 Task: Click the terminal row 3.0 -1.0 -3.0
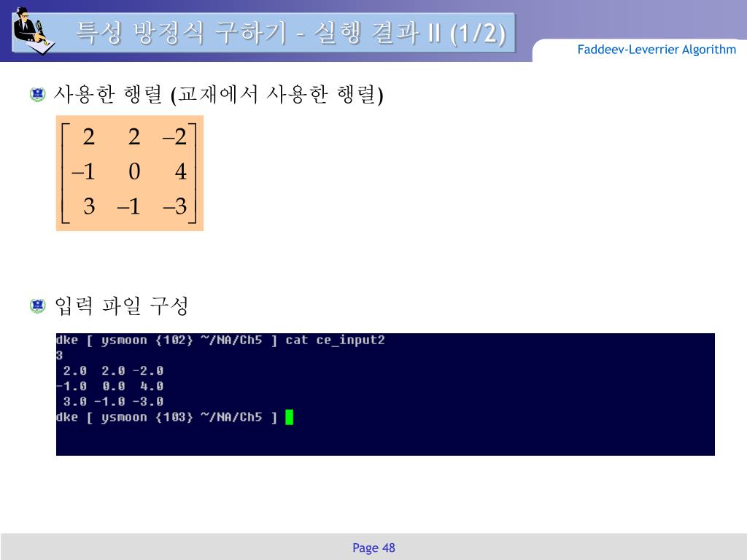113,402
